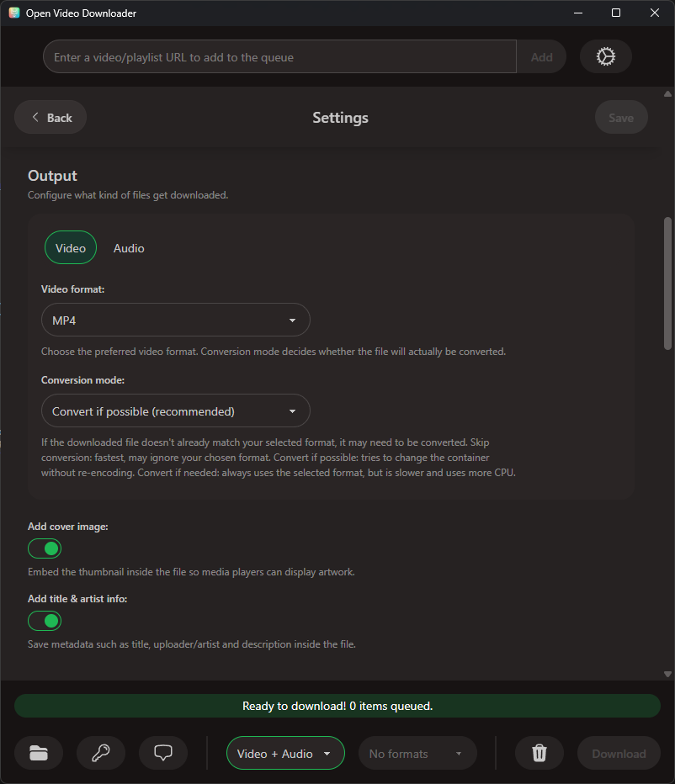Screen dimensions: 675x784
Task: Open the settings gear icon
Action: coord(605,56)
